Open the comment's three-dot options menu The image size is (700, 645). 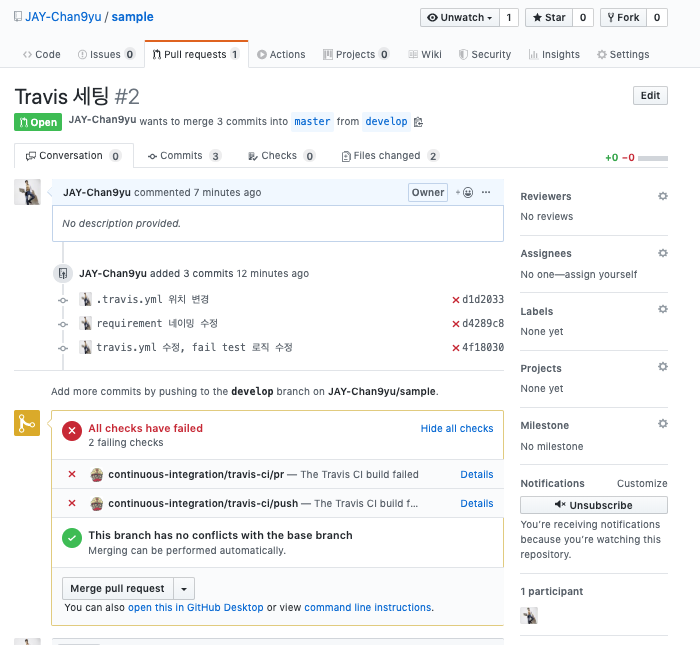(x=486, y=192)
